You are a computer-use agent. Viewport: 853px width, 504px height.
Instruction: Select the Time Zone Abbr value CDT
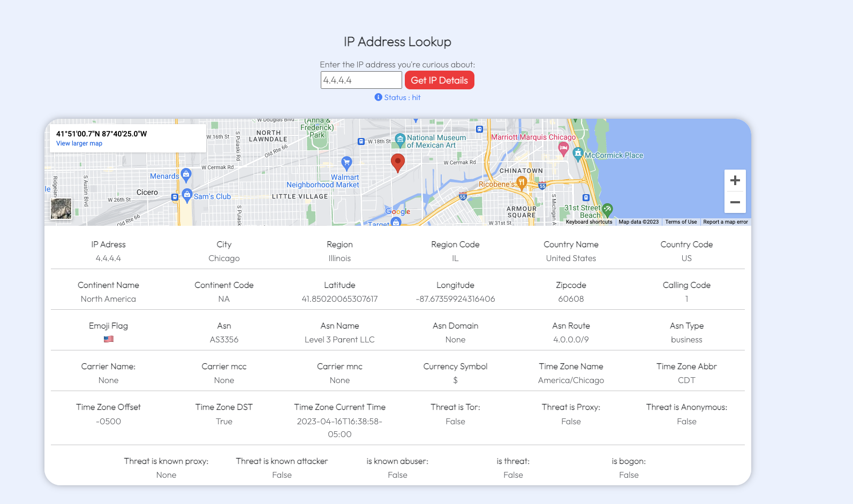tap(686, 380)
